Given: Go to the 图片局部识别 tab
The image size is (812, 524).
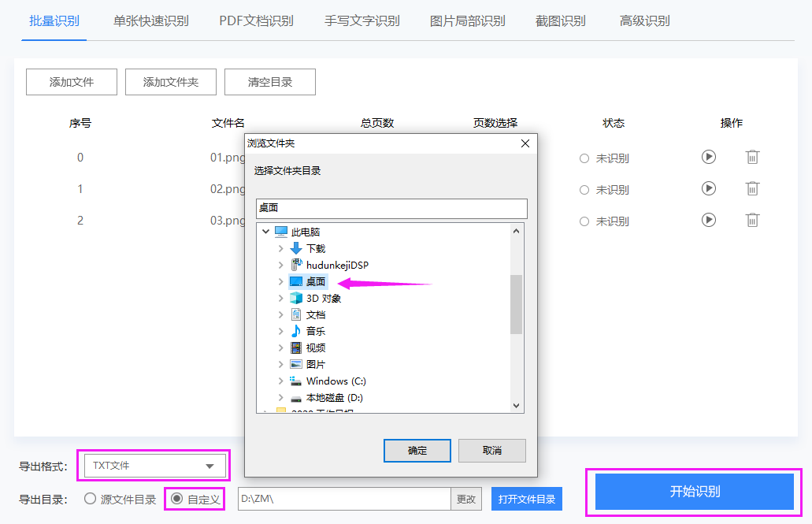Looking at the screenshot, I should point(467,21).
